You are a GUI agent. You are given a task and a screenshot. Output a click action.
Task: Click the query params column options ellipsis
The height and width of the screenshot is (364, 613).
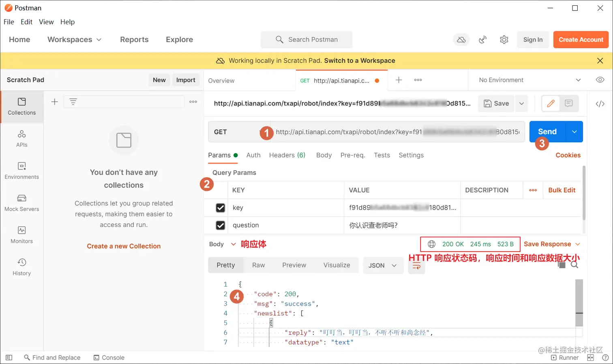click(533, 190)
